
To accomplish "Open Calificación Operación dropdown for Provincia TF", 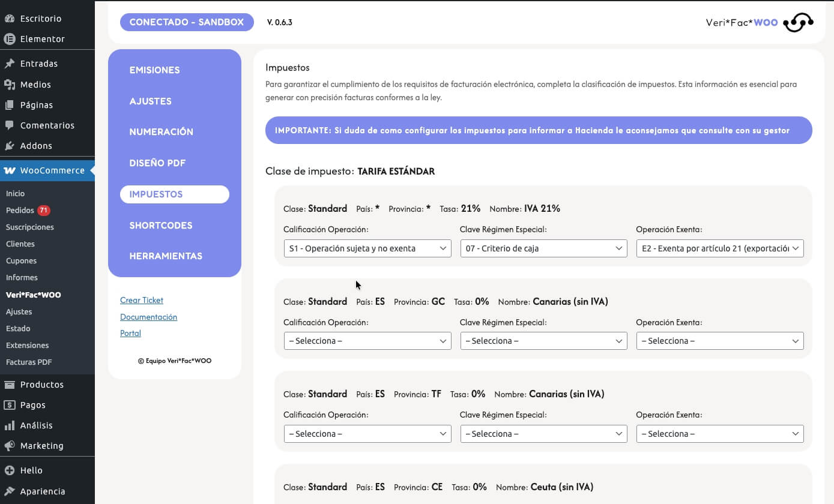I will point(367,434).
